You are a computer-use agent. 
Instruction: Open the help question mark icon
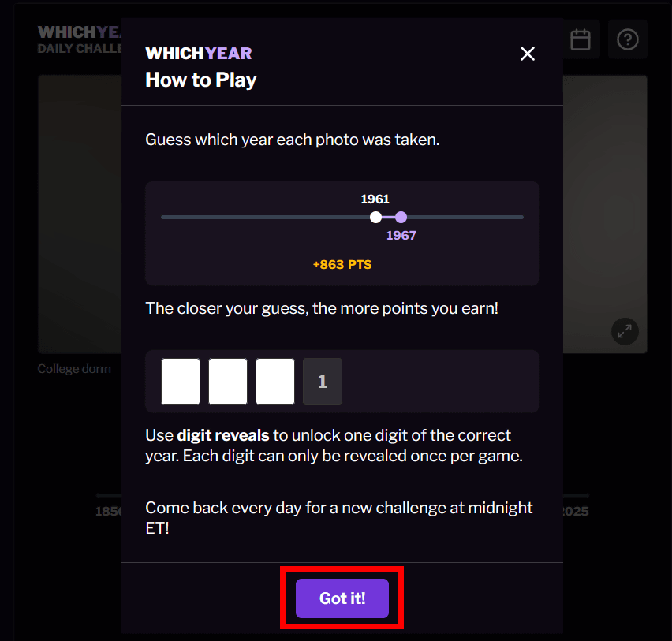627,39
